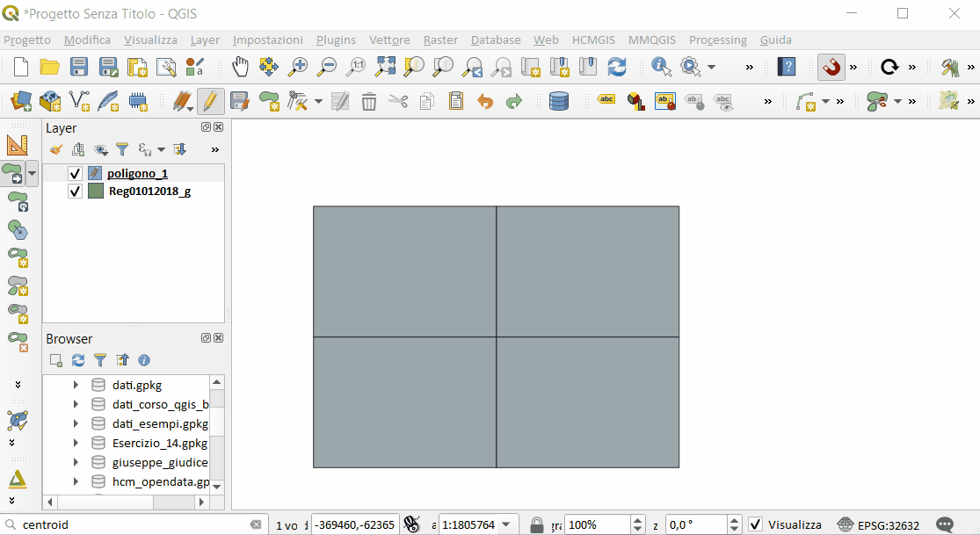The height and width of the screenshot is (535, 980).
Task: Uncheck the poligono_1 layer visibility
Action: pyautogui.click(x=75, y=174)
